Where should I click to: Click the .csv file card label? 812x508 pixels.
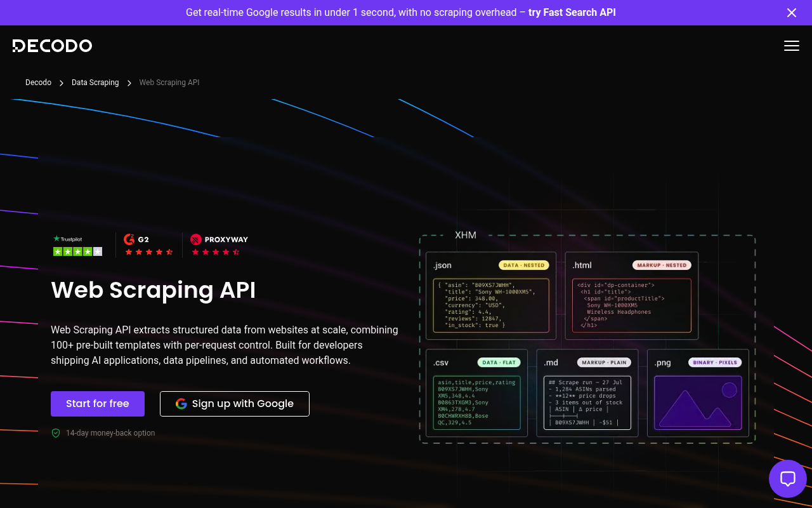(x=441, y=363)
